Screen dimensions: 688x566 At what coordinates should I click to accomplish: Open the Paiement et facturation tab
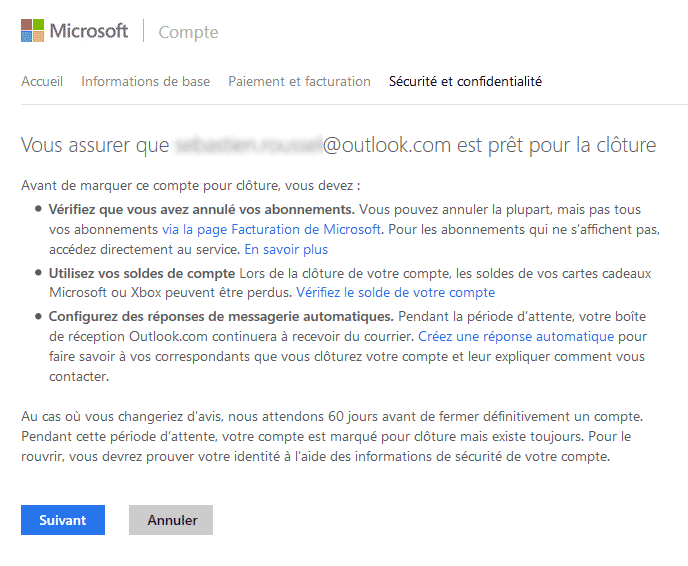pos(299,82)
